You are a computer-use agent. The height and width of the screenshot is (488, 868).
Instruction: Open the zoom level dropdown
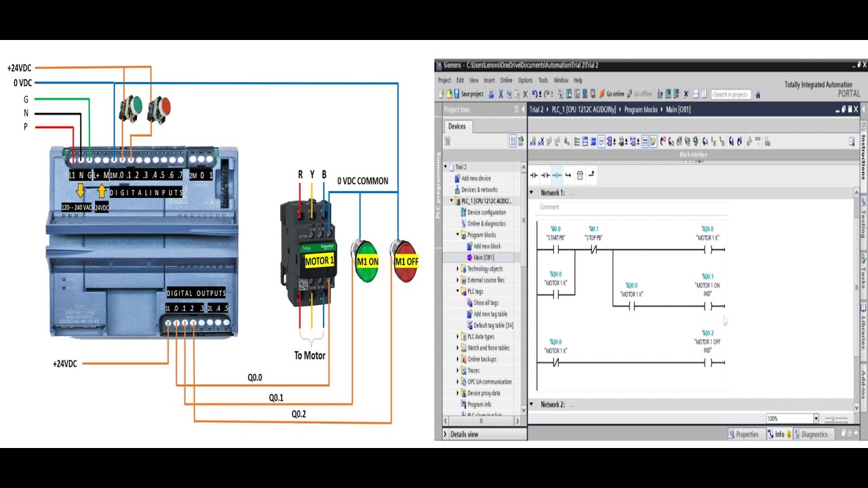pos(816,419)
